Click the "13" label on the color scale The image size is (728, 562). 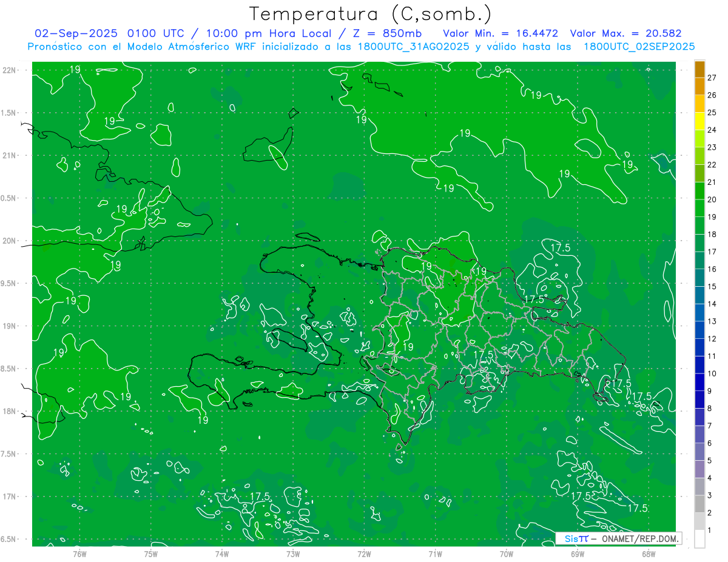(712, 321)
